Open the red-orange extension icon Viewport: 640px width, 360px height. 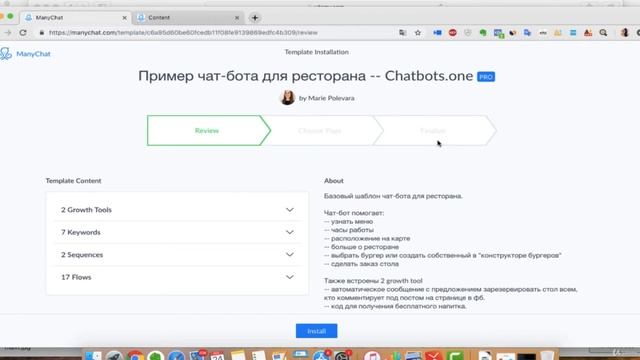point(588,33)
